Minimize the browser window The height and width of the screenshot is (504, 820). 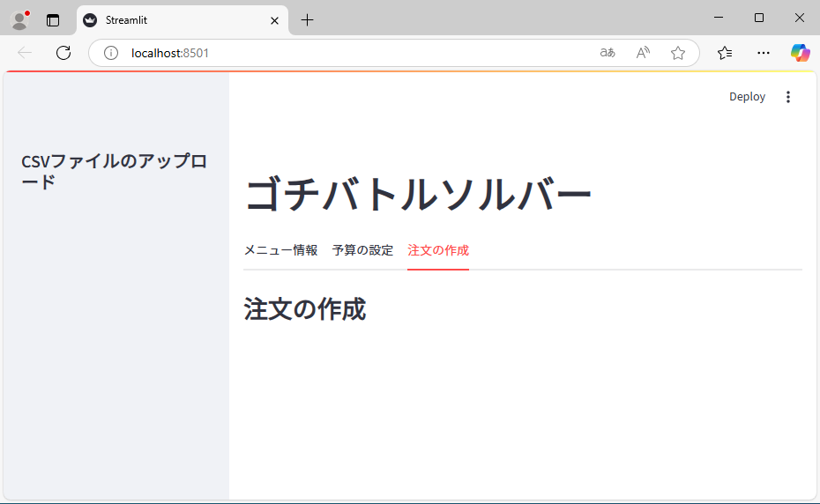[x=719, y=18]
